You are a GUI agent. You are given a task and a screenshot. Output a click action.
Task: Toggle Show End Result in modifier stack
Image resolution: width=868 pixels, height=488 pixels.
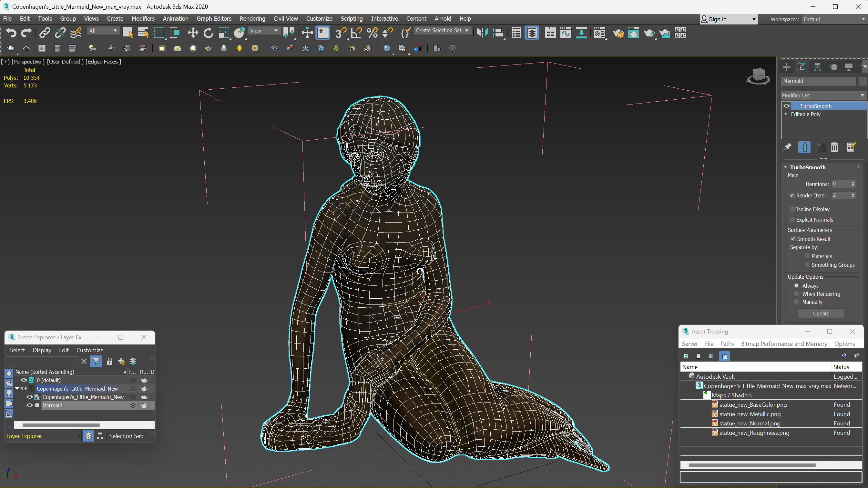(804, 147)
